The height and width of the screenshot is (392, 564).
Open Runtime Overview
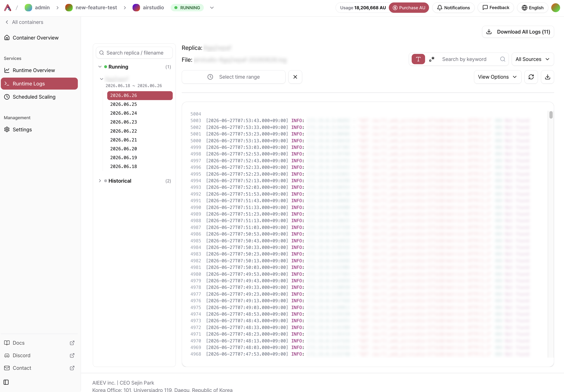click(39, 70)
